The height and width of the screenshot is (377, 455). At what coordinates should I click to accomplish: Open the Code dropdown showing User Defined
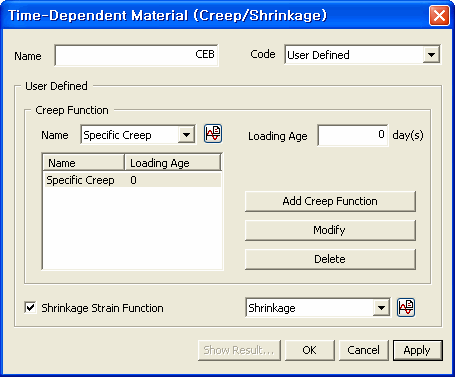(431, 55)
